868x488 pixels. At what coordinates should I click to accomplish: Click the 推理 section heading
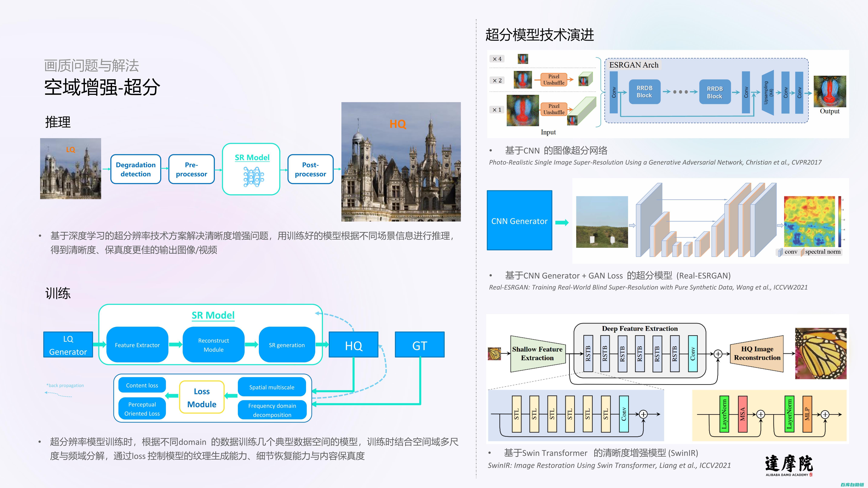pyautogui.click(x=58, y=122)
